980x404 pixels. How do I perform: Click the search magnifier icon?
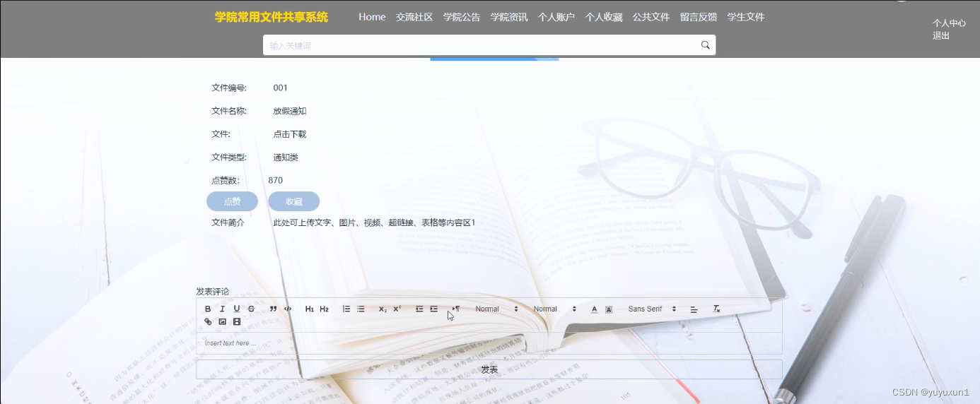705,45
